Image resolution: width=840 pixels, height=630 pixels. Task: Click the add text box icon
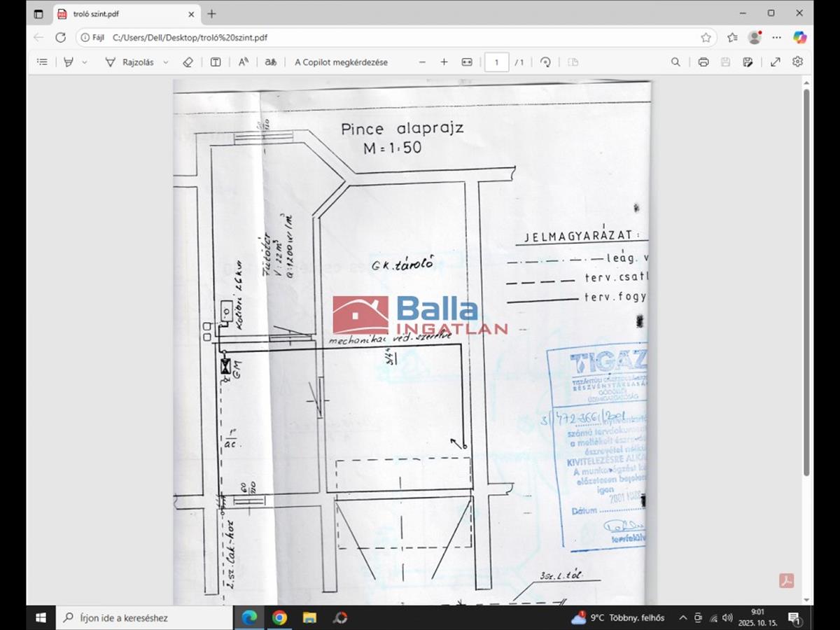pyautogui.click(x=216, y=62)
